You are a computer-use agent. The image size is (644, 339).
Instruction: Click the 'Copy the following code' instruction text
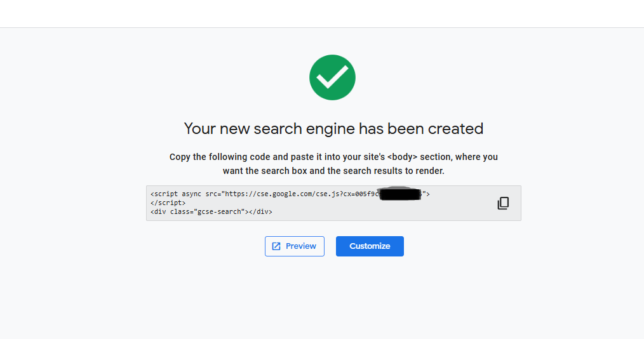tap(333, 164)
